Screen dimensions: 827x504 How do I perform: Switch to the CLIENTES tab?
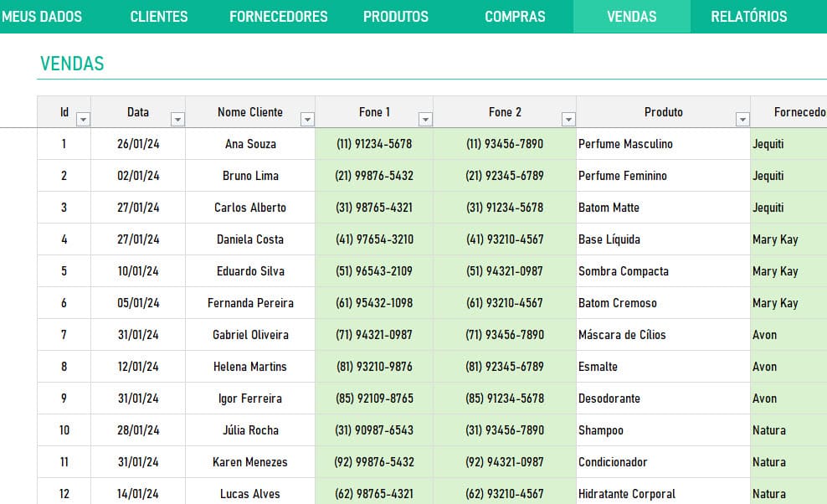coord(158,16)
